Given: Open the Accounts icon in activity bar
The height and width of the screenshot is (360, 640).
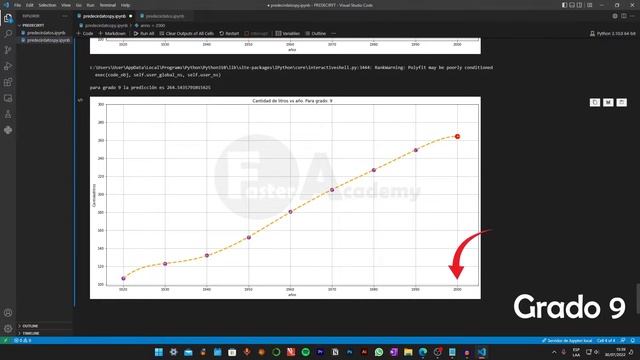Looking at the screenshot, I should [x=8, y=313].
